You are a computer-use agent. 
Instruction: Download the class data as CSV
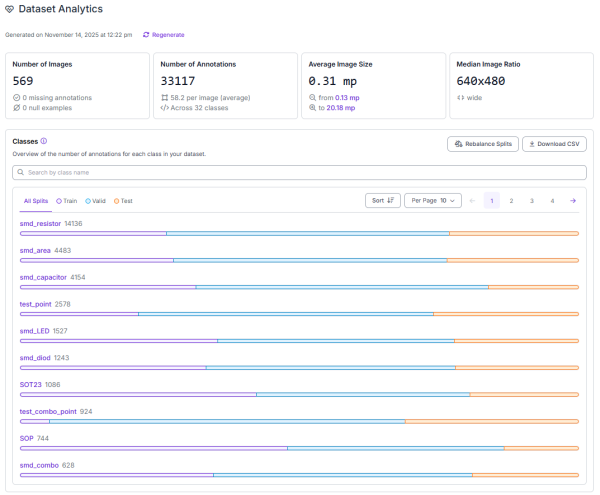554,144
